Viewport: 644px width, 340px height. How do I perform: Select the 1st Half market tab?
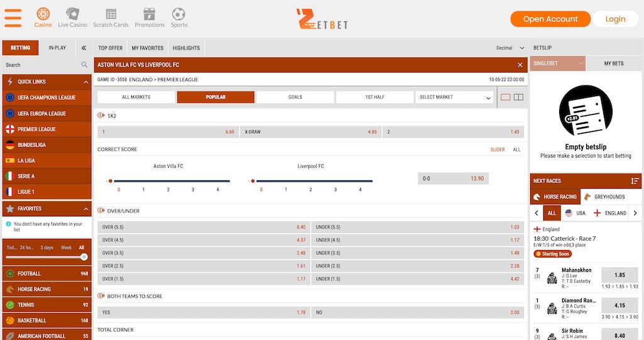tap(375, 97)
